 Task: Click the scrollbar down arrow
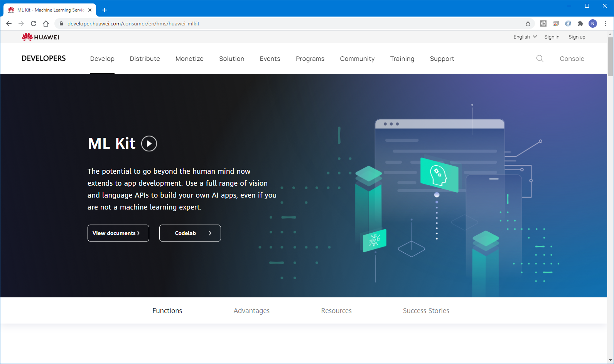(610, 361)
